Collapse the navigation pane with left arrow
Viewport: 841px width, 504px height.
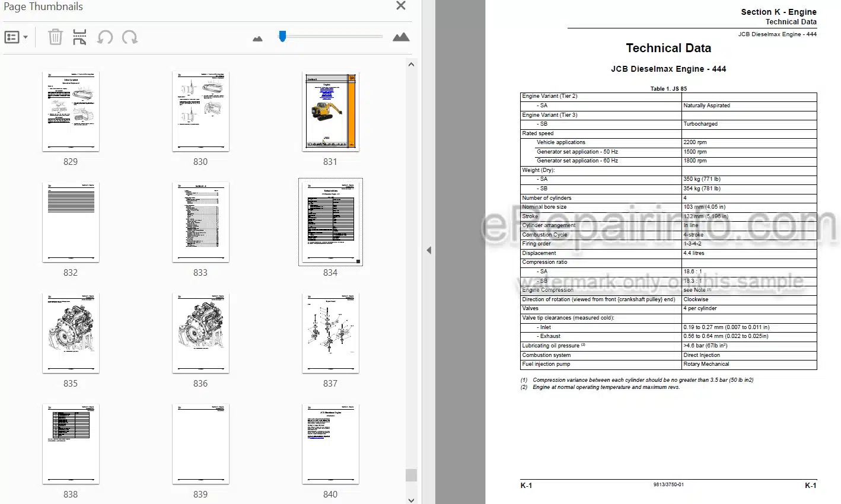(429, 250)
